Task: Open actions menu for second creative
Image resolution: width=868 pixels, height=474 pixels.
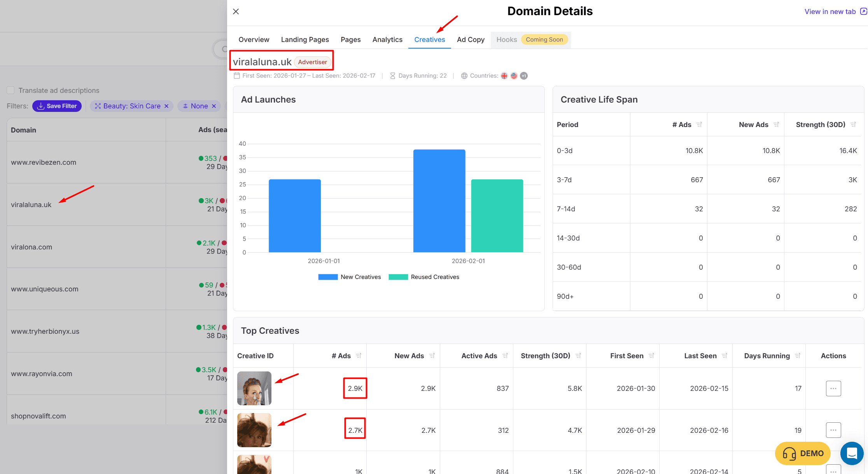Action: pyautogui.click(x=833, y=430)
